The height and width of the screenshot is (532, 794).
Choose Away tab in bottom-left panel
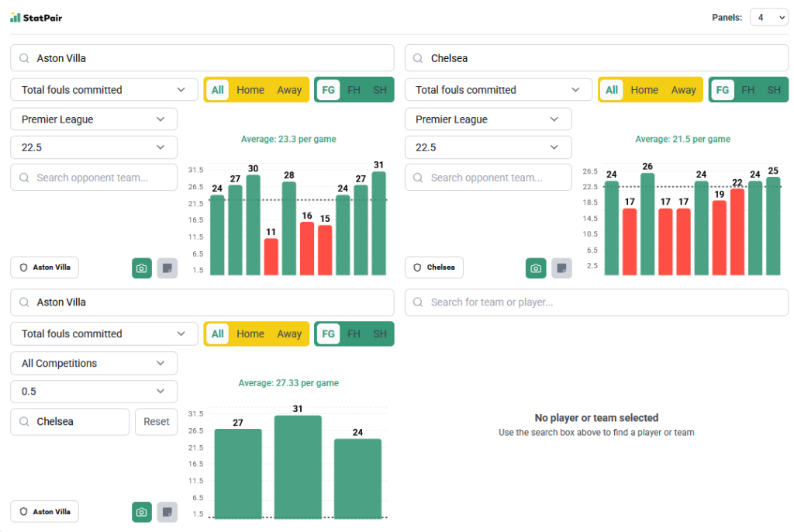[x=289, y=333]
